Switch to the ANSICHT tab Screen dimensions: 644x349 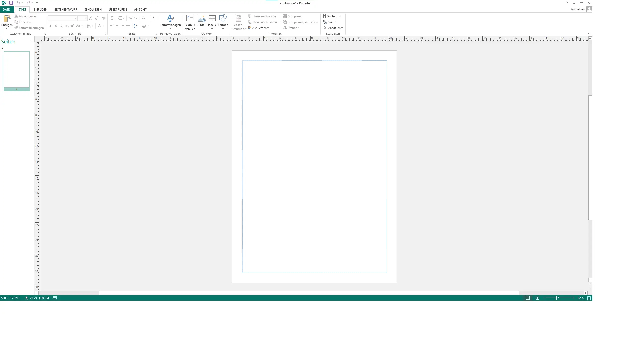pos(140,10)
